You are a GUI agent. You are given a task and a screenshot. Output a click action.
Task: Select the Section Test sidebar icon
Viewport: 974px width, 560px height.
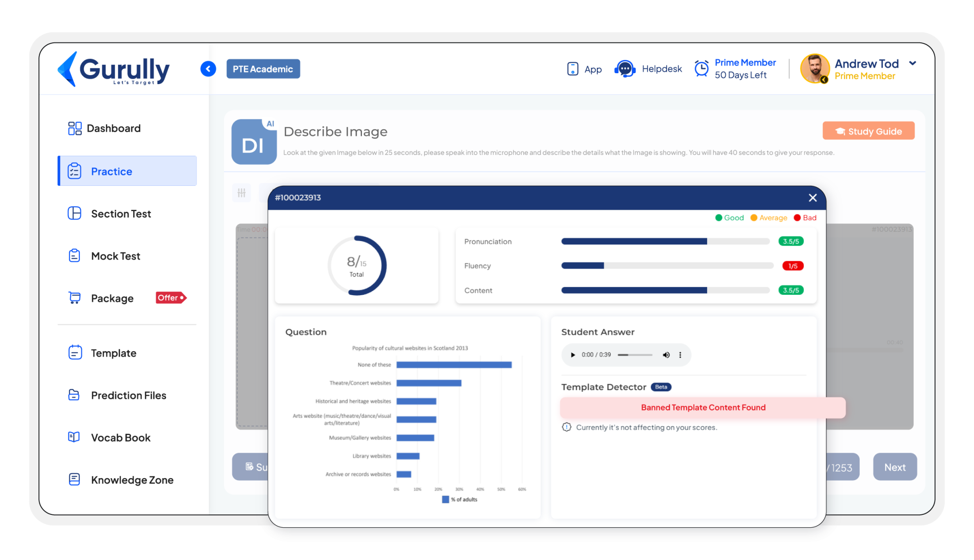pyautogui.click(x=75, y=213)
